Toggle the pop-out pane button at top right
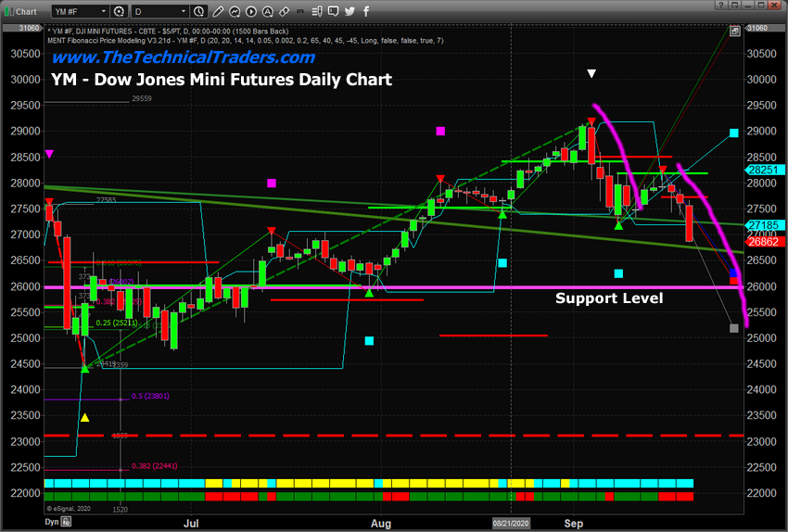 coord(734,31)
